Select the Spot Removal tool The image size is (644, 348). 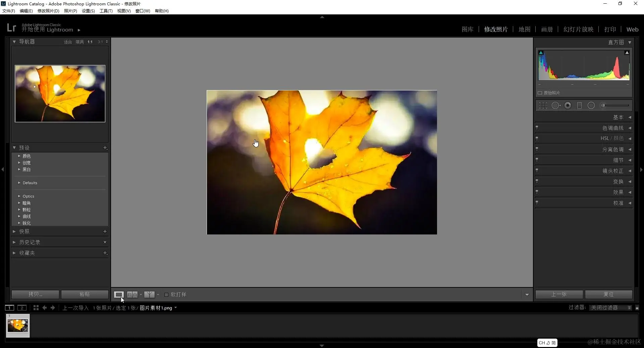556,106
